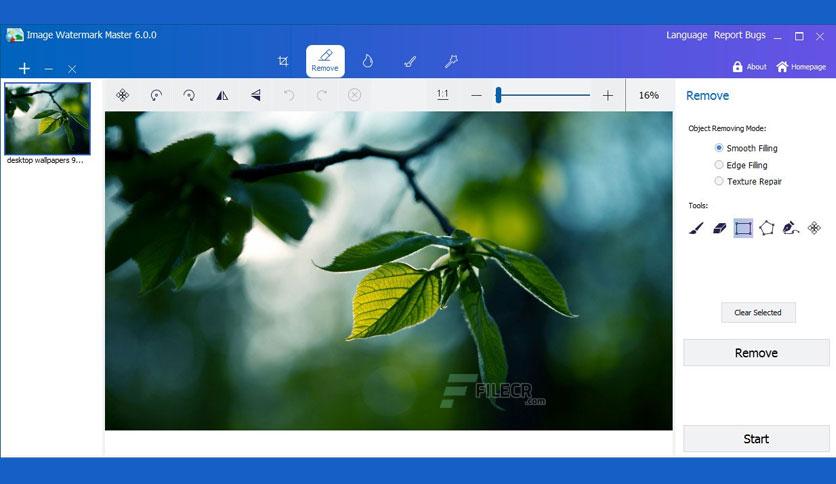This screenshot has width=836, height=484.
Task: Open the crop tool tab
Action: 283,61
